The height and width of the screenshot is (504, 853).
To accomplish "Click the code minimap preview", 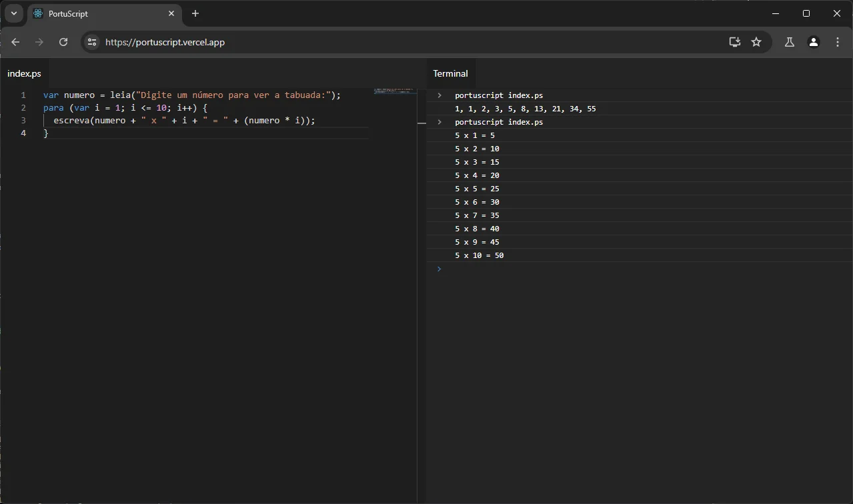I will [395, 90].
